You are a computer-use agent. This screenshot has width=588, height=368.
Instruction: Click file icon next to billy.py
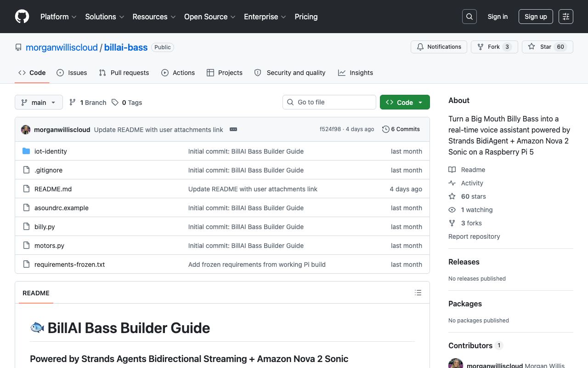[26, 227]
